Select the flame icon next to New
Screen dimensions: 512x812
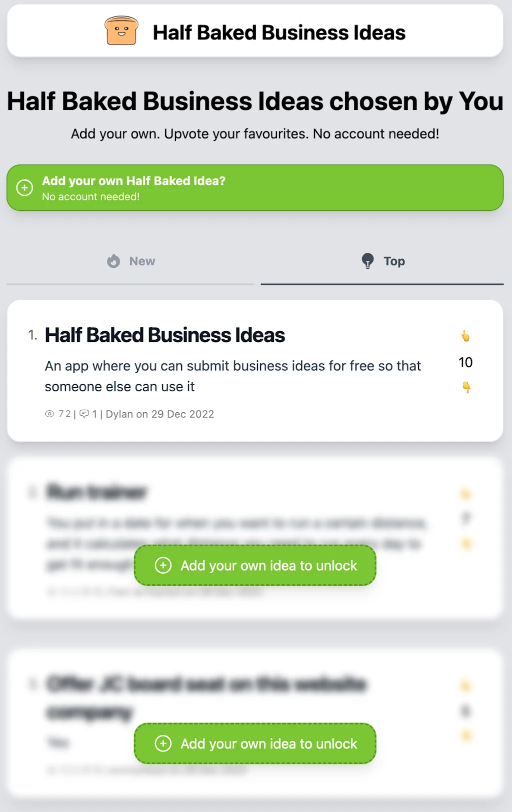point(113,261)
